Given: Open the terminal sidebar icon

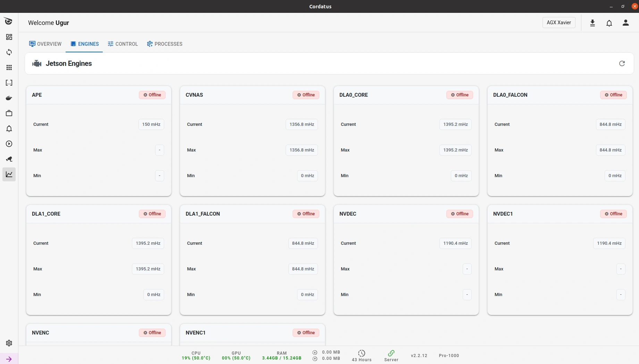Looking at the screenshot, I should point(9,83).
